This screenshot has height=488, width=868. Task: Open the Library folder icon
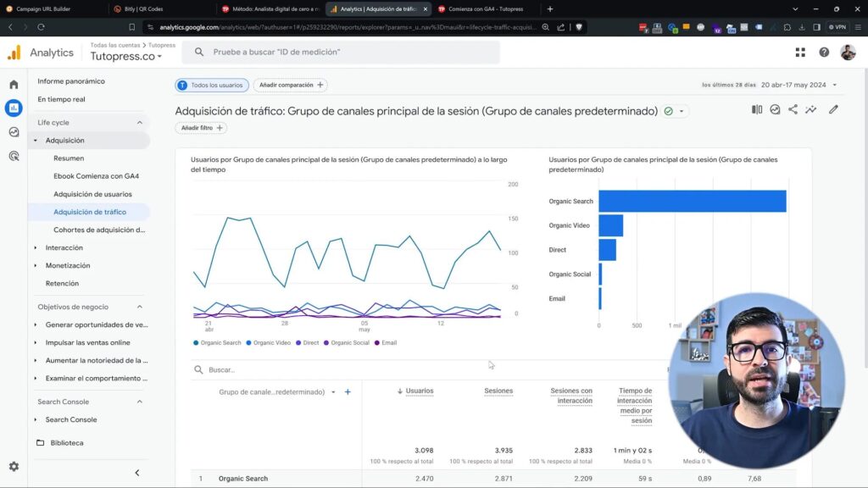pos(41,442)
